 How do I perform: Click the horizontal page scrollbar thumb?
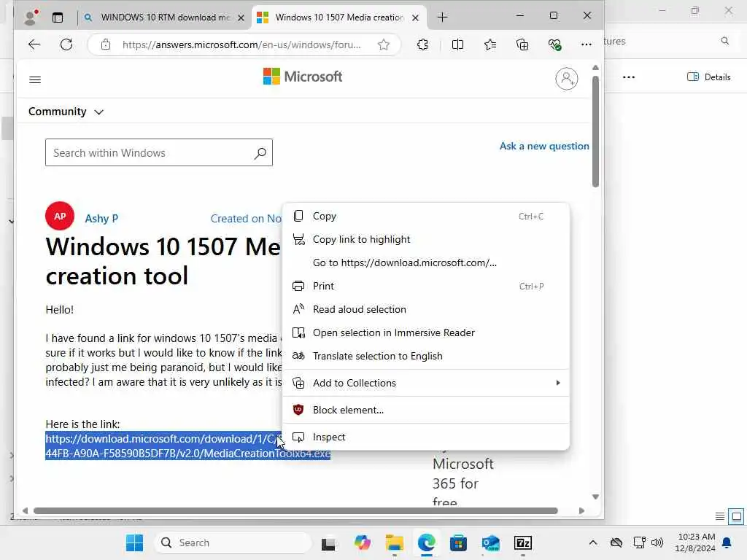[295, 511]
